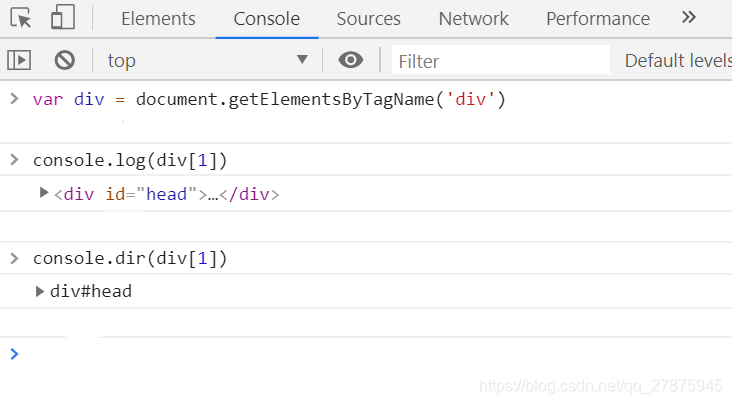Focus the Filter input field

[501, 60]
